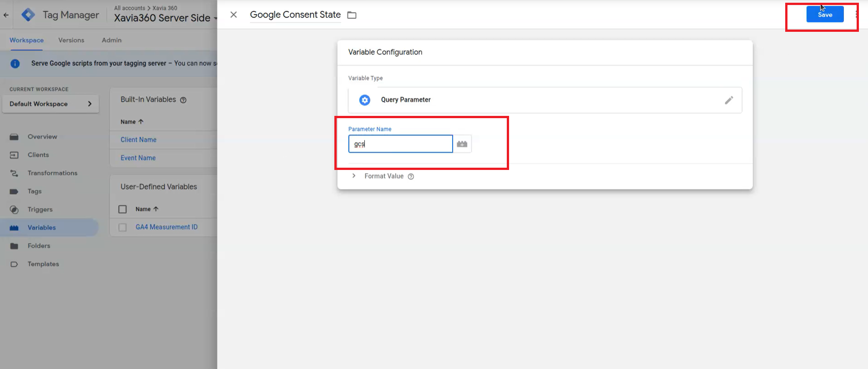Click the Overview sidebar icon
Screen dimensions: 868x369
(14, 137)
